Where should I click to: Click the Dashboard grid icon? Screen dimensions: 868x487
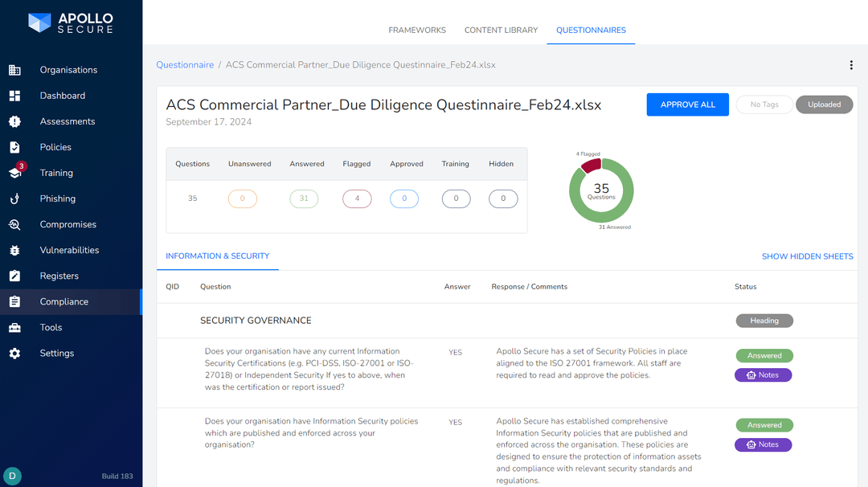tap(15, 96)
